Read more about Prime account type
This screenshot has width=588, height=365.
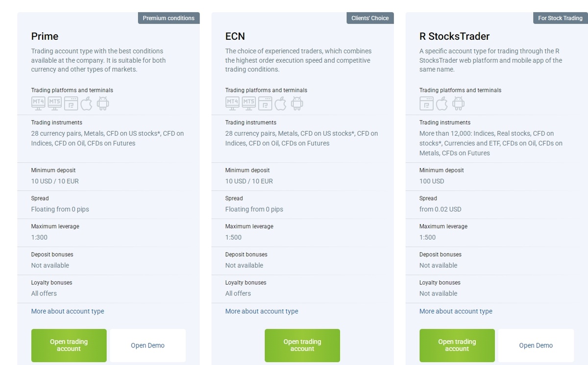click(x=68, y=311)
